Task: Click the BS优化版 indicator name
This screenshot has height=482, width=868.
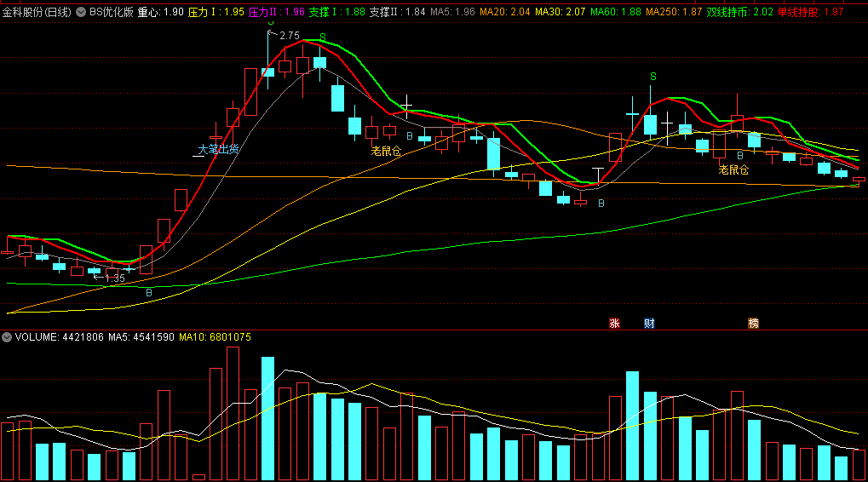Action: tap(112, 12)
